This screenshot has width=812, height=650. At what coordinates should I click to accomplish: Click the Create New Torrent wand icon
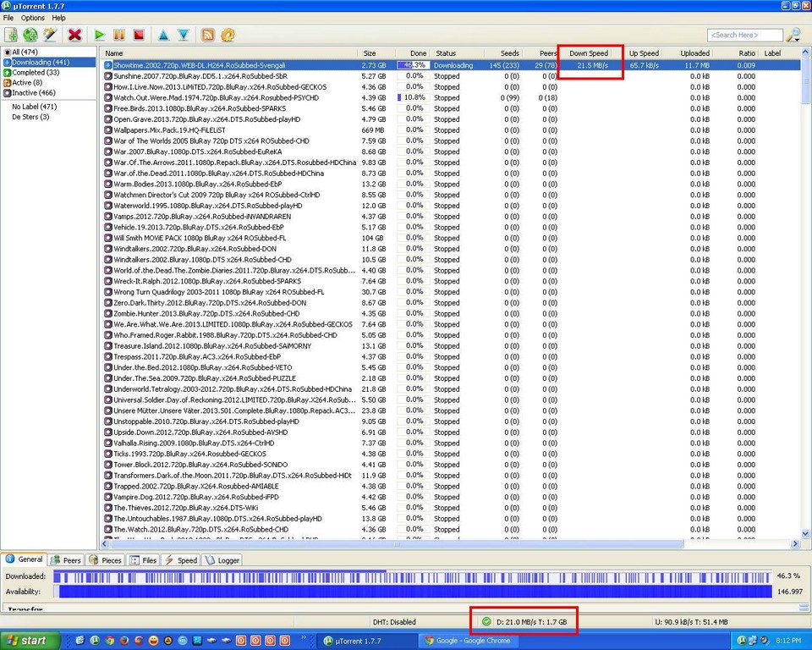coord(51,35)
